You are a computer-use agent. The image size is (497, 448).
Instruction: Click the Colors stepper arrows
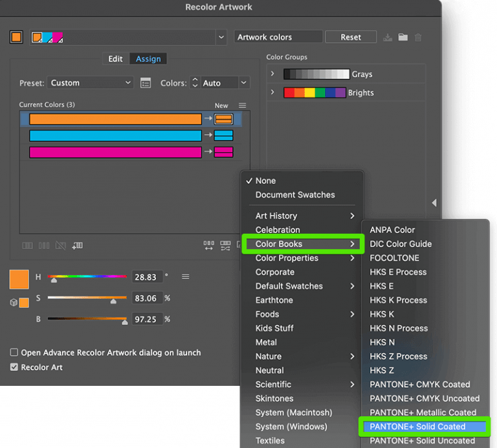pyautogui.click(x=195, y=83)
